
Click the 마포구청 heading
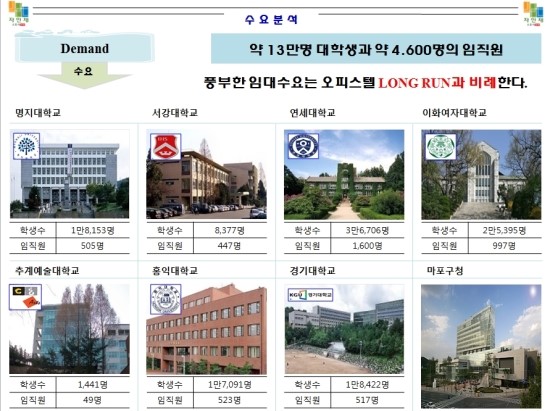pos(445,270)
